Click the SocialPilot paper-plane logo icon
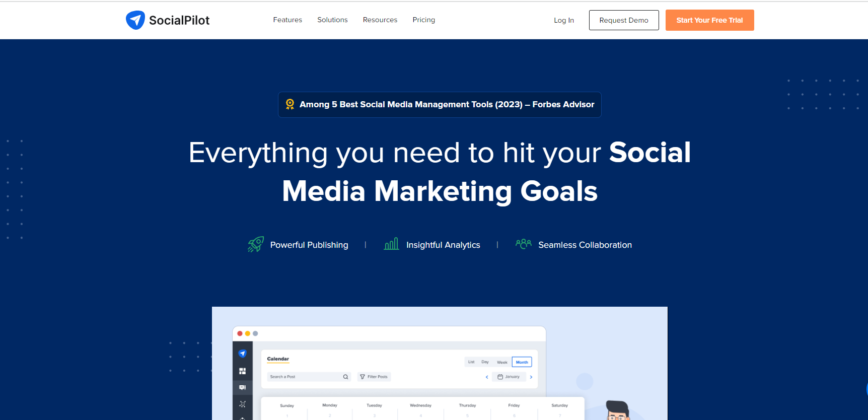868x420 pixels. [x=135, y=20]
